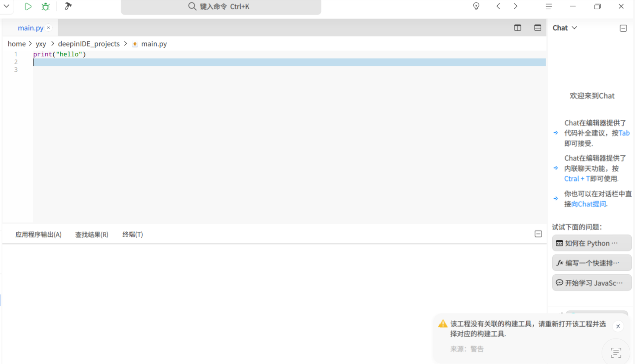
Task: Start debugging with the bug icon
Action: tap(45, 7)
